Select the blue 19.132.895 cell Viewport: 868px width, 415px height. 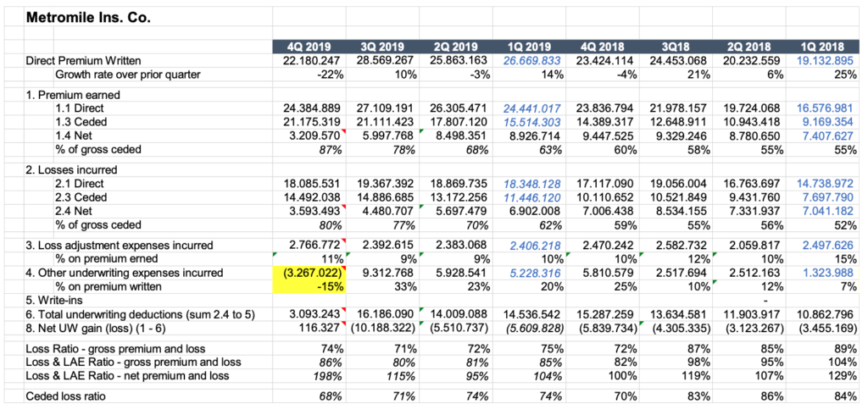click(826, 61)
